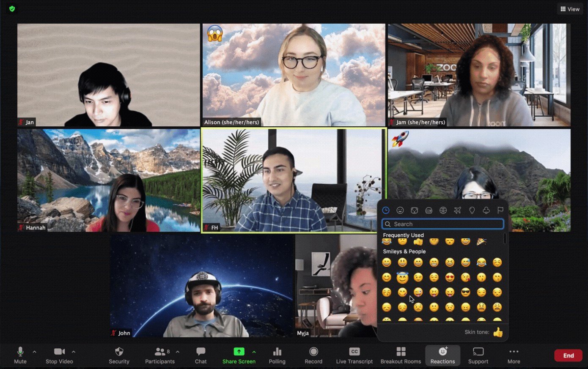This screenshot has height=369, width=588.
Task: Switch to Food & Drink burger tab
Action: 429,210
